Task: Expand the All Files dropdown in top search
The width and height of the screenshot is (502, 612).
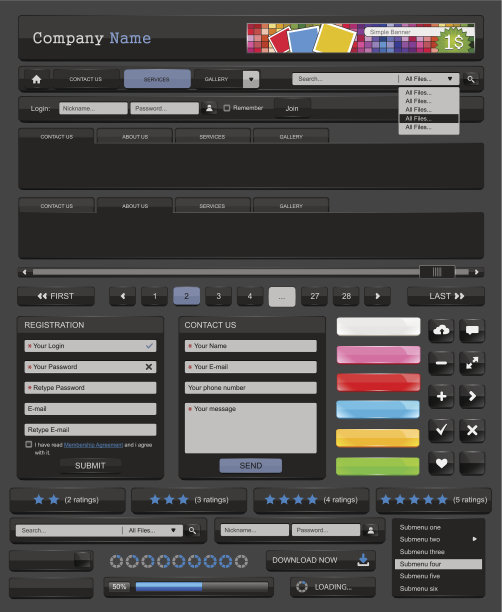Action: tap(450, 79)
